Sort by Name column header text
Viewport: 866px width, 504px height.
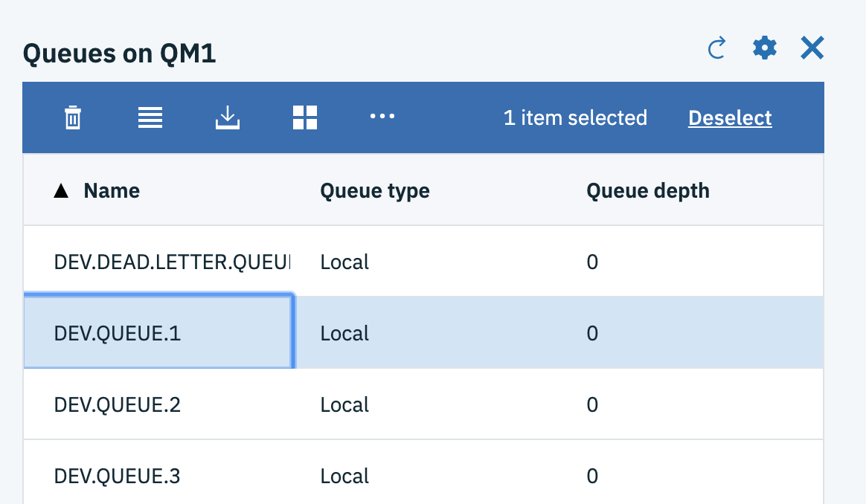(x=112, y=191)
